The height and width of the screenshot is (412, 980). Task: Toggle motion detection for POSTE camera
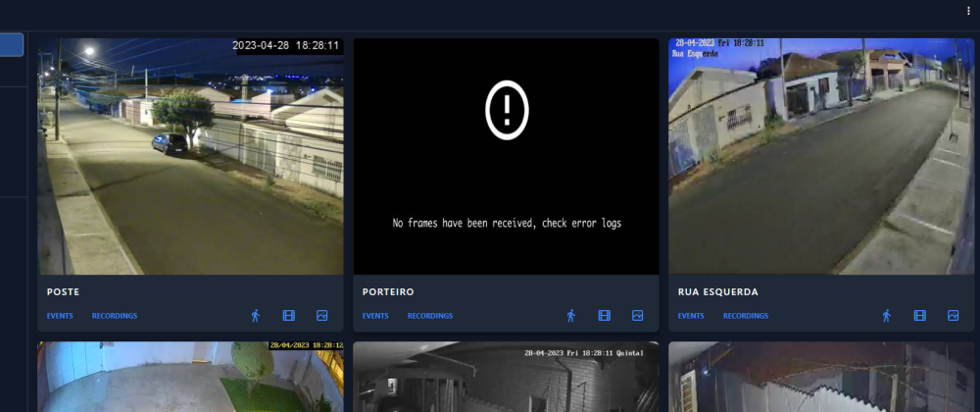click(255, 316)
